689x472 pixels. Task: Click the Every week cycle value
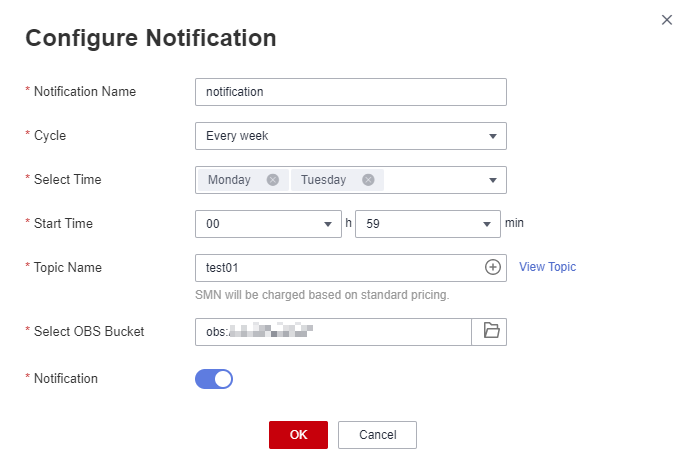237,136
